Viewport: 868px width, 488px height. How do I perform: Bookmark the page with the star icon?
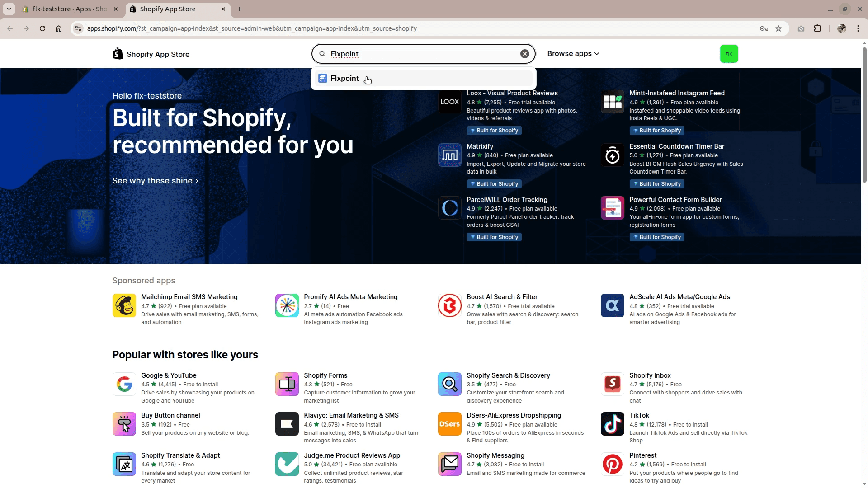coord(778,28)
